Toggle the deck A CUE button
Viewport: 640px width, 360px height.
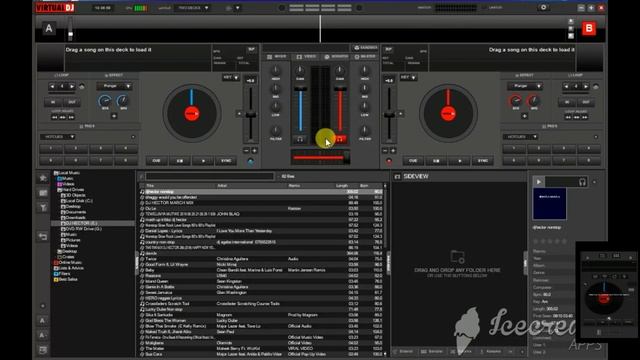point(156,161)
